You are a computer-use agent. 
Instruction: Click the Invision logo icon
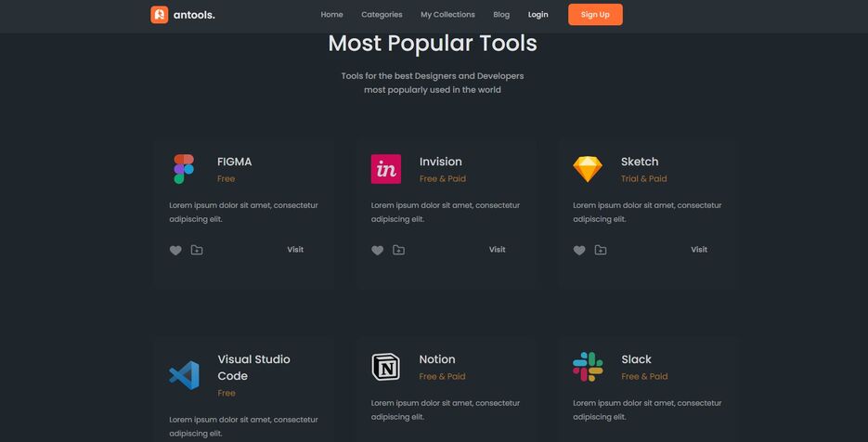tap(386, 169)
